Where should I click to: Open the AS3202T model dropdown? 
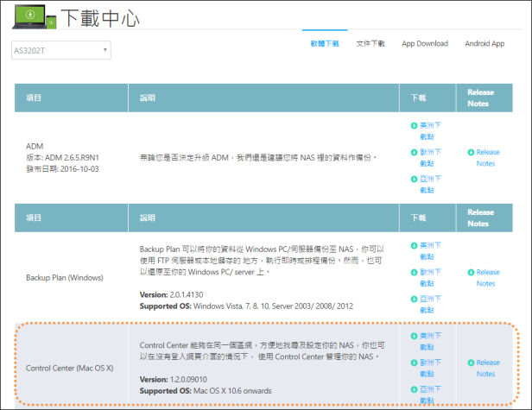pos(60,50)
